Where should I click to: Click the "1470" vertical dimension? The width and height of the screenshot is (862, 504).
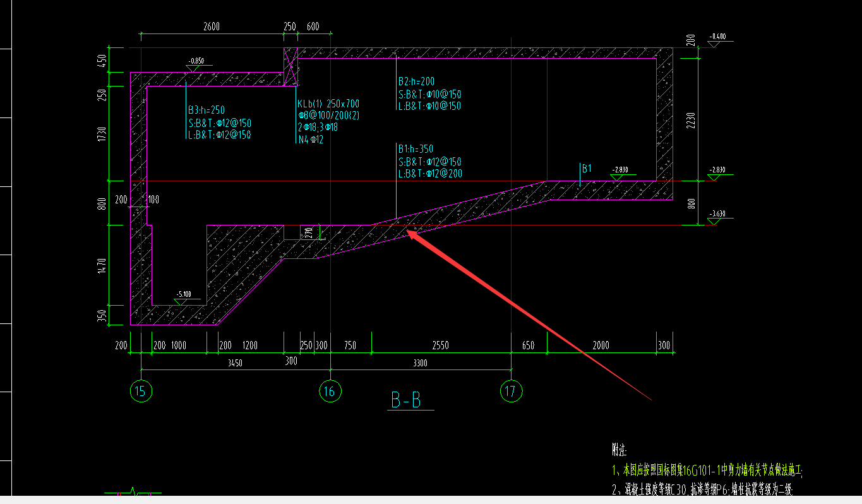(x=102, y=265)
